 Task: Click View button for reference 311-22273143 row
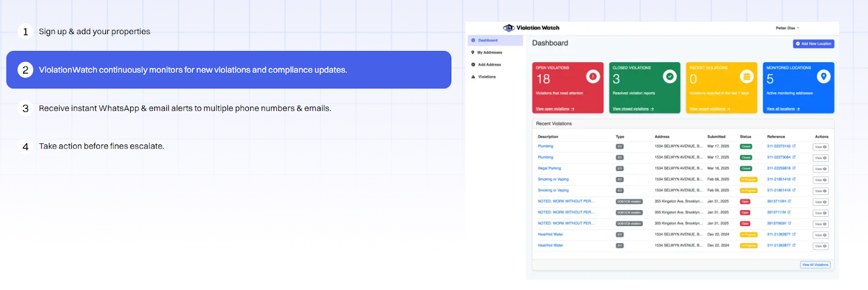(820, 147)
